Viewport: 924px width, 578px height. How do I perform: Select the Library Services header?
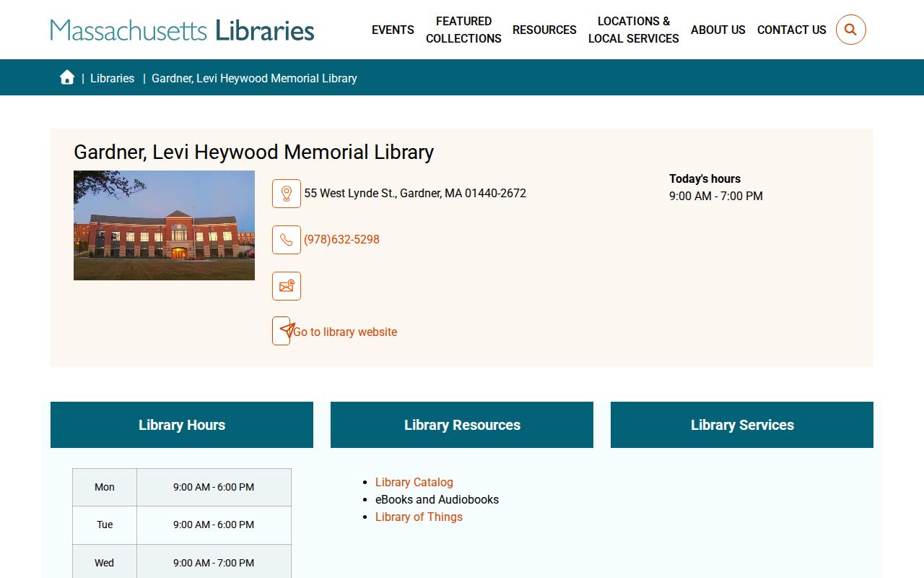coord(742,425)
